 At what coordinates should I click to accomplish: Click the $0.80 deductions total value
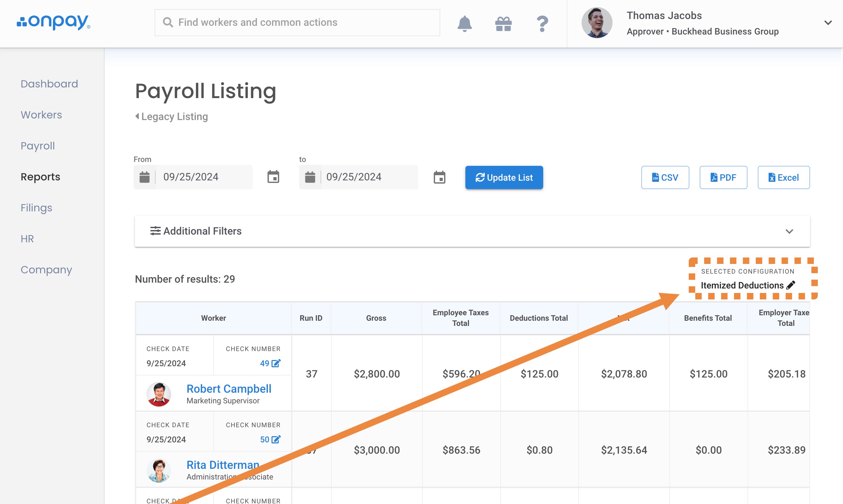point(539,450)
